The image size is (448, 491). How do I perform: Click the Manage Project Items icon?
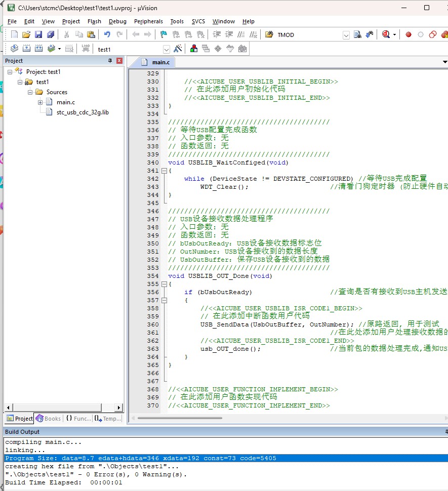pos(194,49)
